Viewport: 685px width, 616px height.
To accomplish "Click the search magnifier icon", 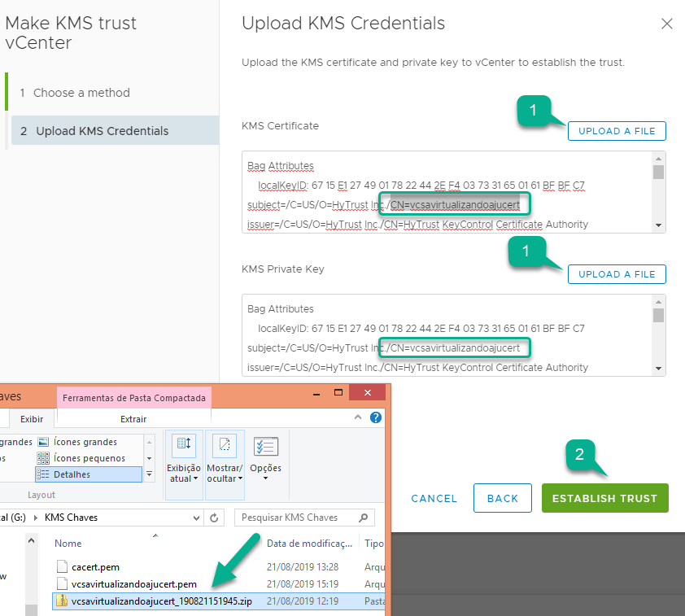I will tap(364, 518).
